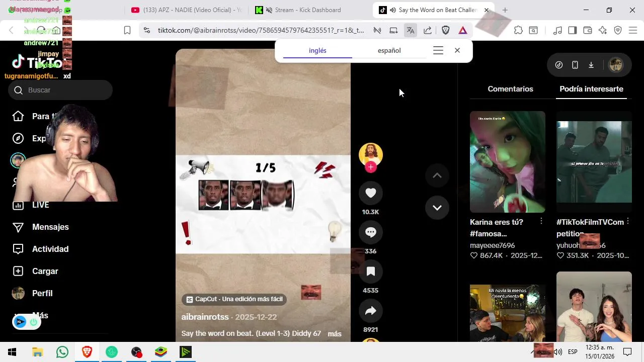
Task: Focus the Buscar search field
Action: point(60,90)
